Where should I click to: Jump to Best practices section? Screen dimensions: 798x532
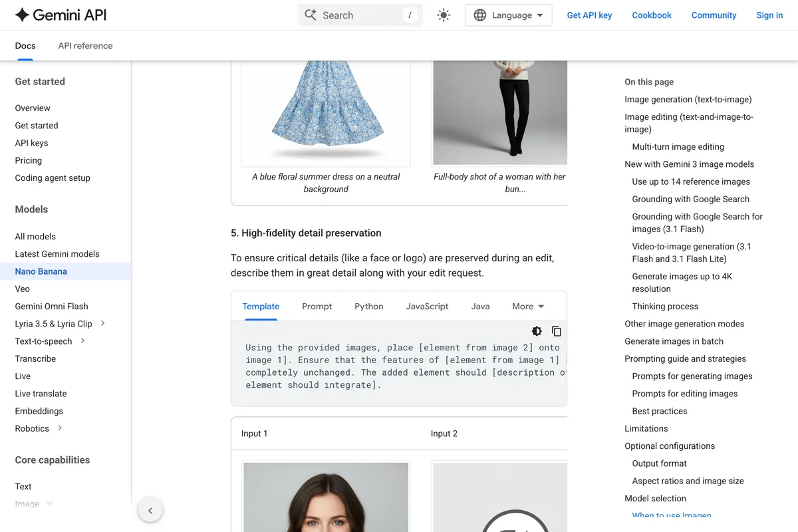pyautogui.click(x=660, y=411)
